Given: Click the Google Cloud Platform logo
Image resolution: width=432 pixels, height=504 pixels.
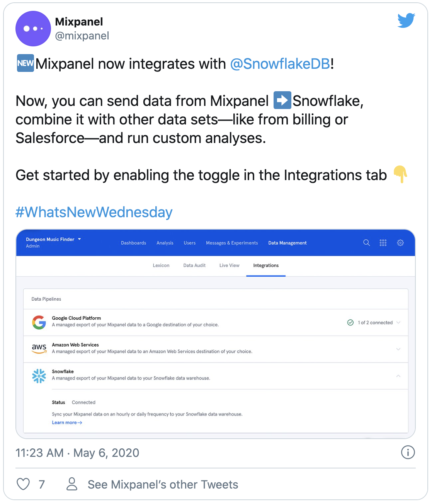Looking at the screenshot, I should 39,322.
